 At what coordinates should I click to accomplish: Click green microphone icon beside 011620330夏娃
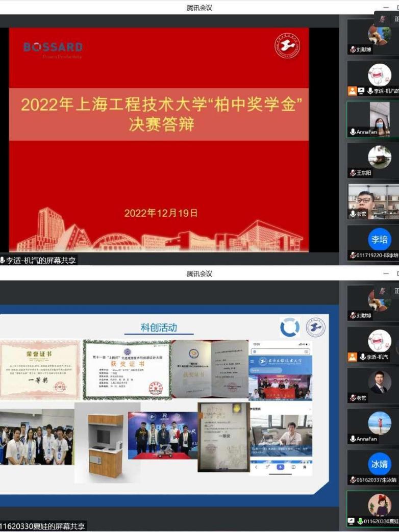pyautogui.click(x=360, y=521)
